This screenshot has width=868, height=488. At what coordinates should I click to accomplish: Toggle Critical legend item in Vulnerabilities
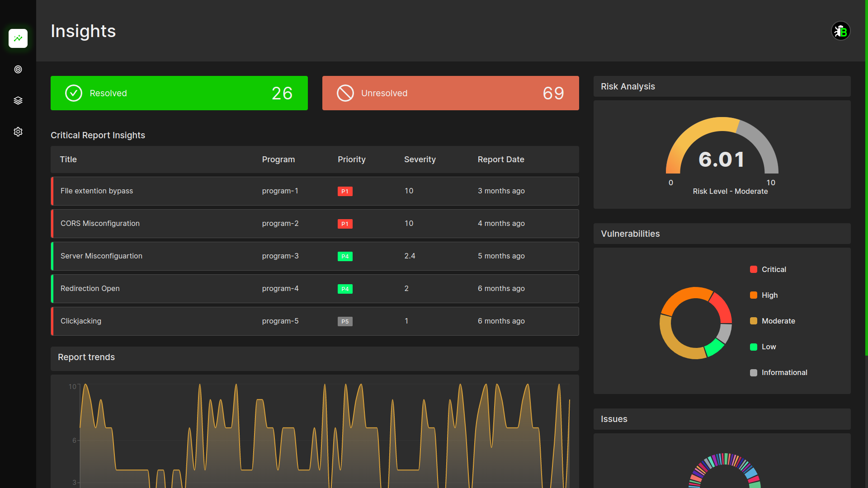(x=774, y=269)
